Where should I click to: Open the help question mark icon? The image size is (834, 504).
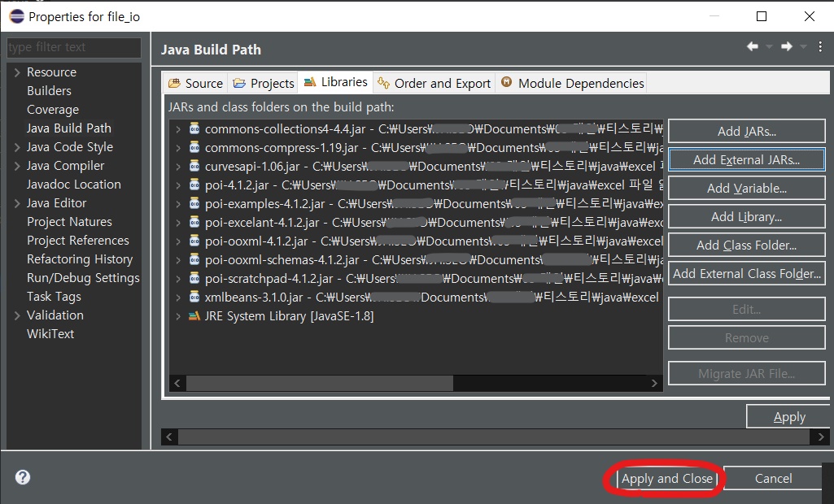pyautogui.click(x=23, y=477)
